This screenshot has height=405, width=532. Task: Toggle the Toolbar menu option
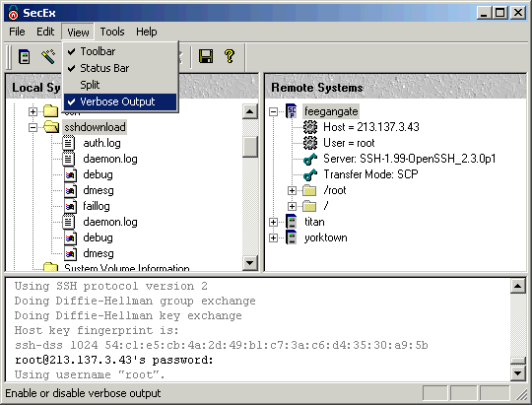pyautogui.click(x=120, y=51)
